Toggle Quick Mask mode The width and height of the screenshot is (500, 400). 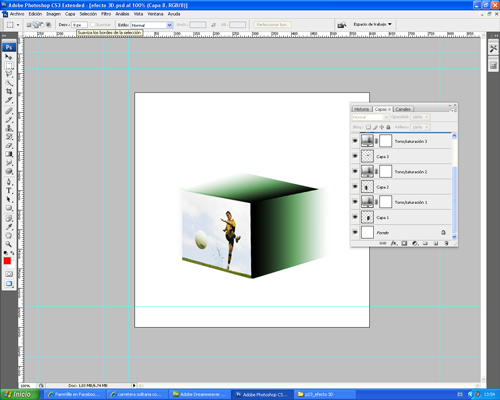pyautogui.click(x=9, y=274)
